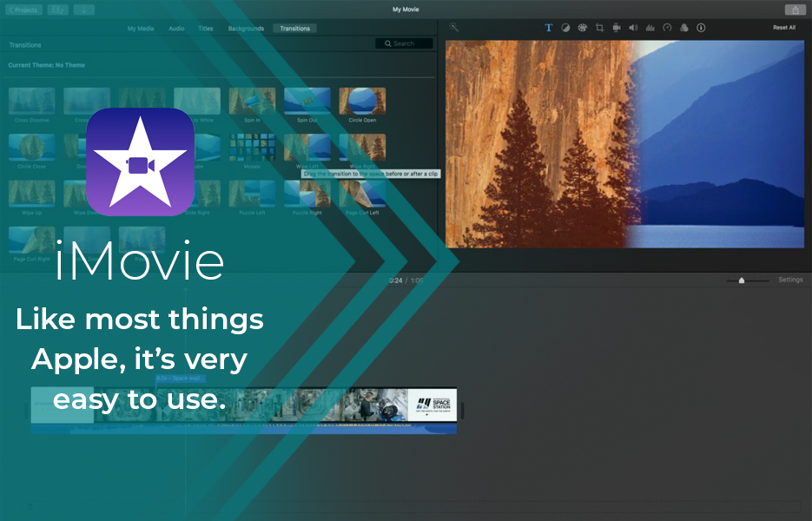
Task: Click the viewer preview image
Action: coord(625,144)
